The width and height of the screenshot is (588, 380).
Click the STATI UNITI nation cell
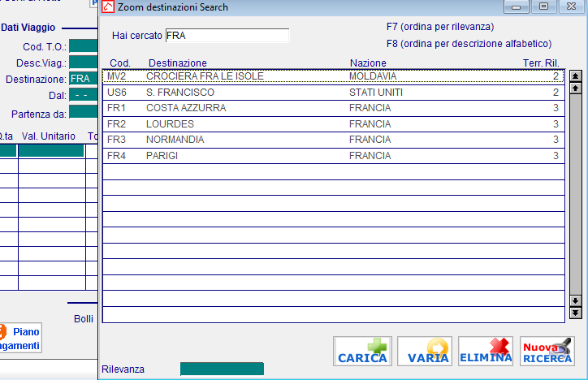[x=376, y=93]
